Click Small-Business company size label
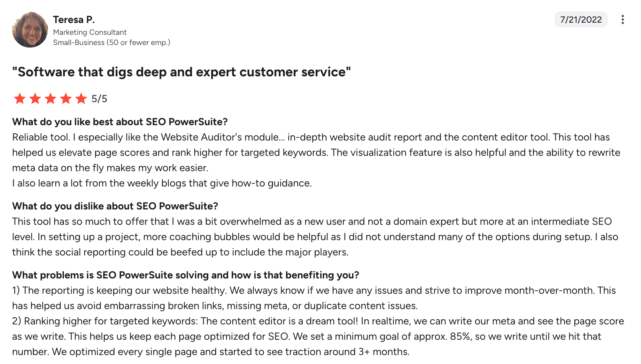 point(112,42)
